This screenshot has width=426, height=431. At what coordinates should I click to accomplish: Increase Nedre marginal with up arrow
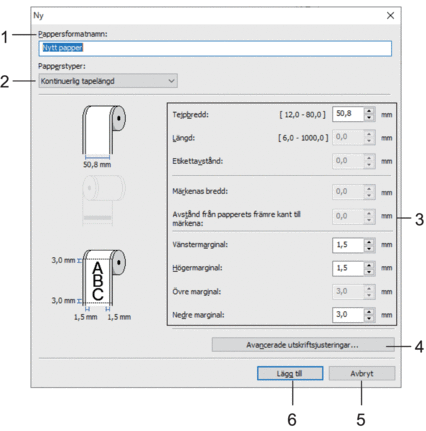(x=369, y=312)
